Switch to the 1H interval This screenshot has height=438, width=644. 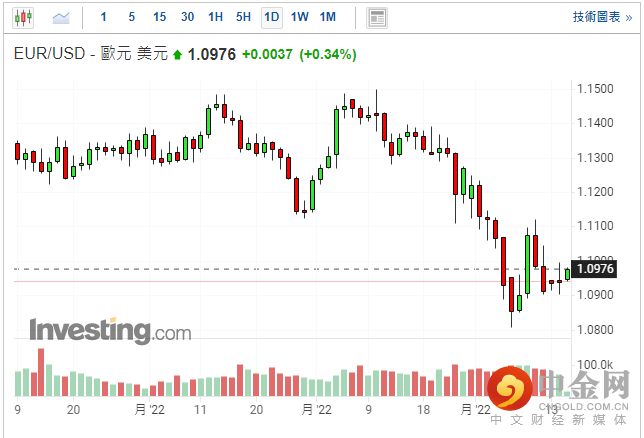(x=215, y=17)
